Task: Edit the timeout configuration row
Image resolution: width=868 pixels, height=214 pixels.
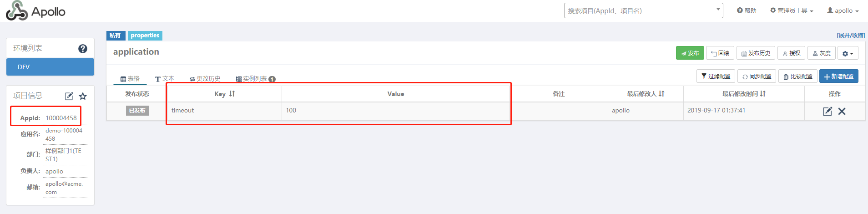Action: point(828,111)
